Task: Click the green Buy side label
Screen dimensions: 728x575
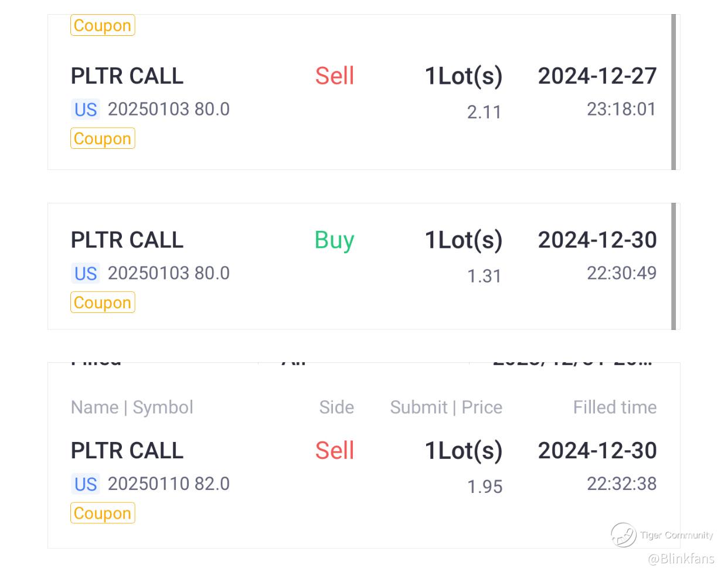Action: click(x=334, y=240)
